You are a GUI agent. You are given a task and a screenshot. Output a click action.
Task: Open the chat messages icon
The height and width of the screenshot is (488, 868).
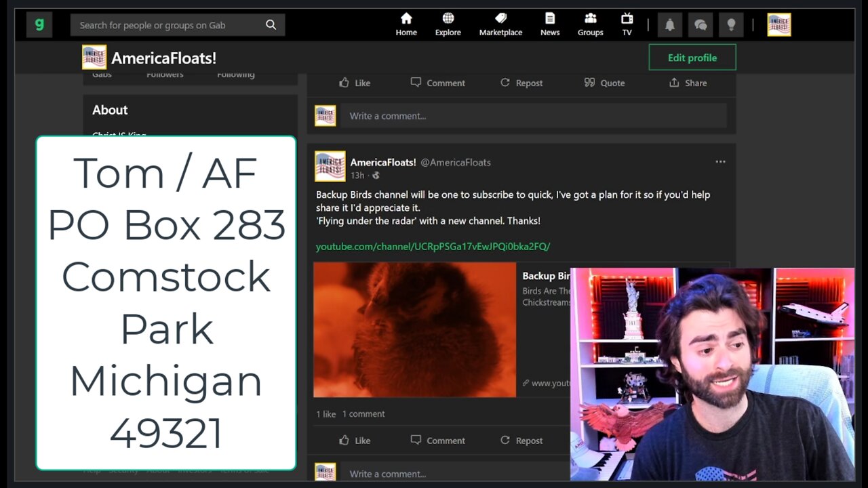tap(701, 25)
